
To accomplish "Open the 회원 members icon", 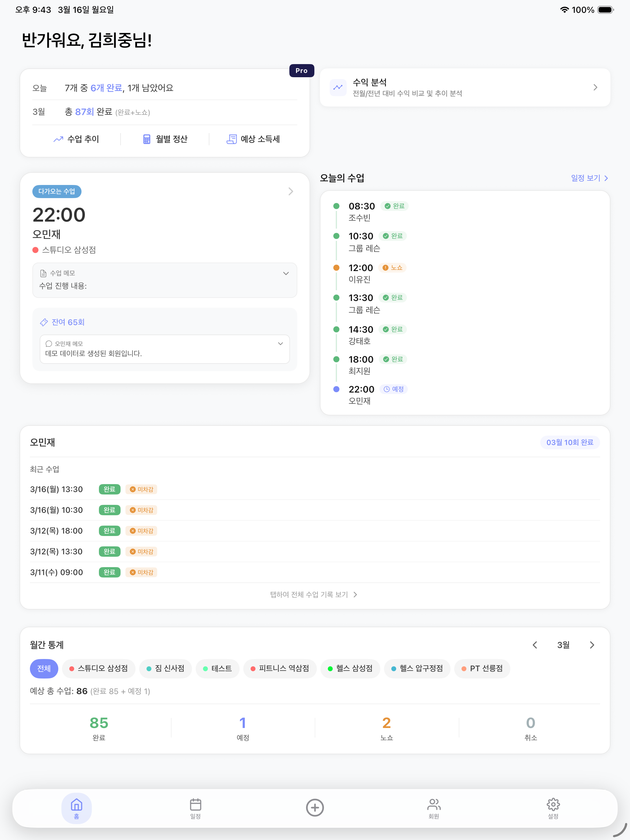I will (x=434, y=807).
